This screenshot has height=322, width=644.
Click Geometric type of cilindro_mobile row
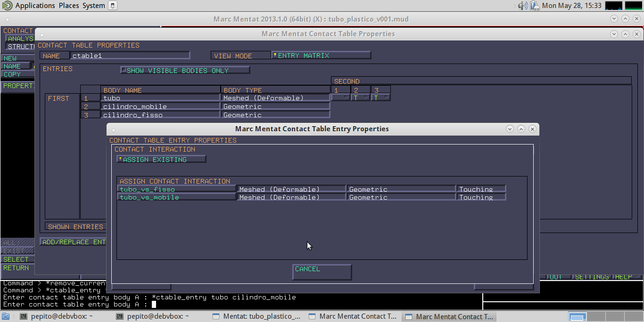275,106
